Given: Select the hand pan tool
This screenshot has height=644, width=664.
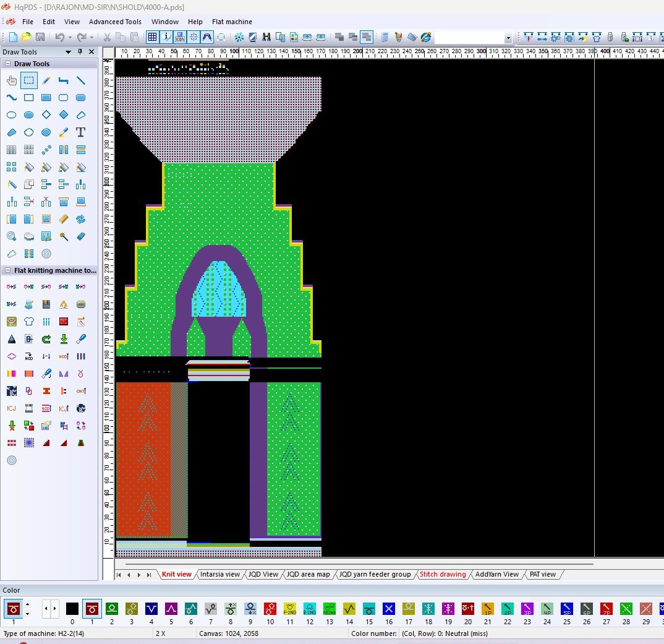Looking at the screenshot, I should pyautogui.click(x=11, y=80).
